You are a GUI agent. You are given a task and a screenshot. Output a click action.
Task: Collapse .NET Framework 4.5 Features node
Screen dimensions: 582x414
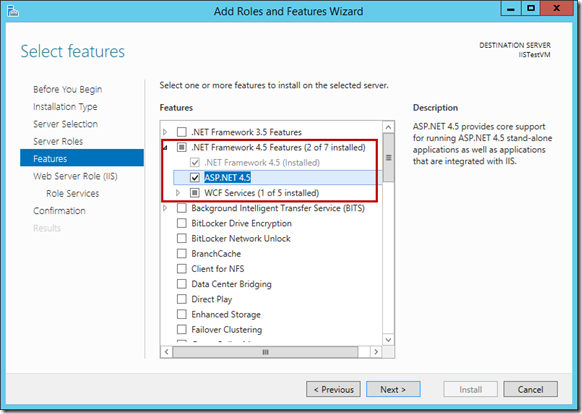[165, 148]
